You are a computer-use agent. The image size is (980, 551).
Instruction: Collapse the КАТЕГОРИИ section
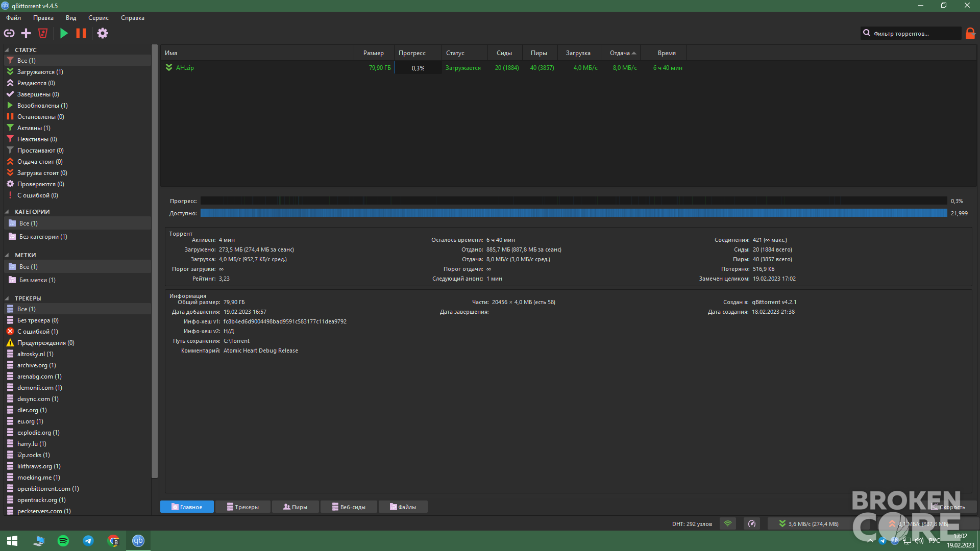(7, 212)
